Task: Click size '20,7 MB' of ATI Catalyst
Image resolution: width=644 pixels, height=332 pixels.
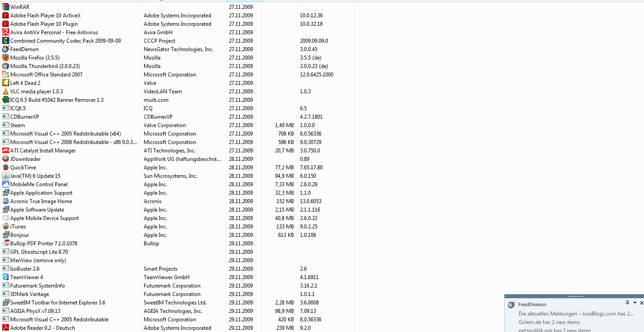Action: (x=285, y=151)
